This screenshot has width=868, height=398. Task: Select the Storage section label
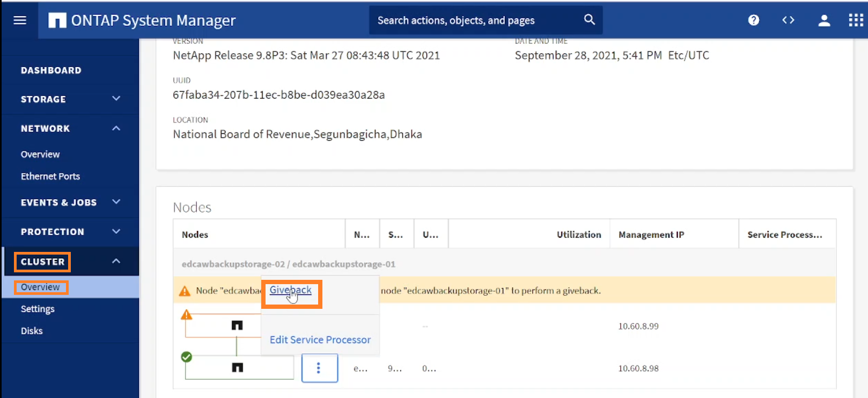(43, 99)
